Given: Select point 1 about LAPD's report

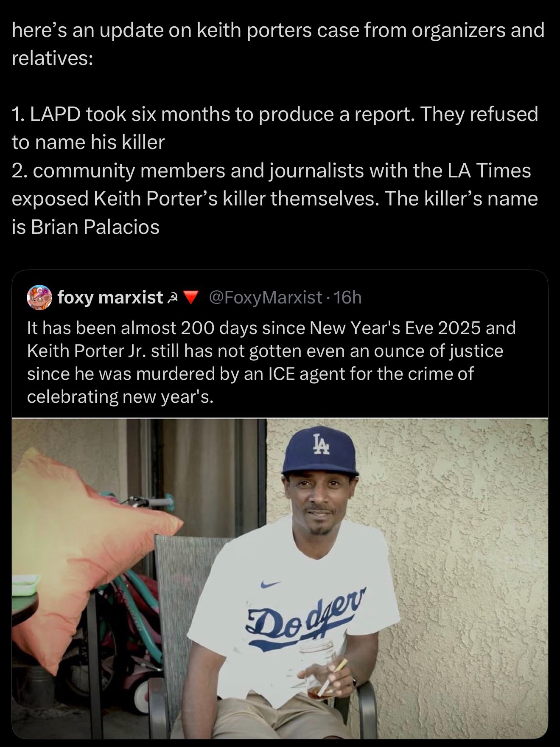Looking at the screenshot, I should [274, 128].
